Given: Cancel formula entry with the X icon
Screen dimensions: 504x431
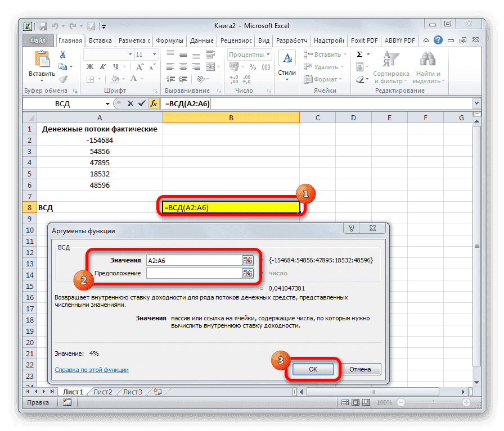Looking at the screenshot, I should coord(129,103).
